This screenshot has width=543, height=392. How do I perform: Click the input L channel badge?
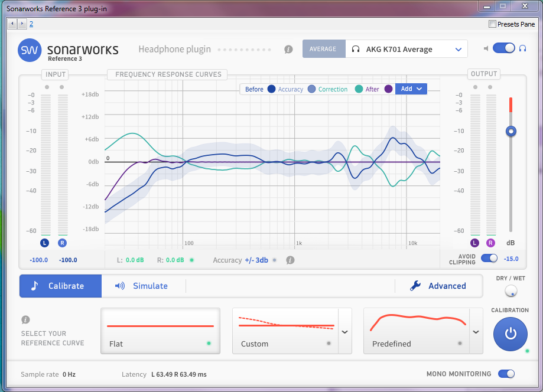[x=45, y=243]
